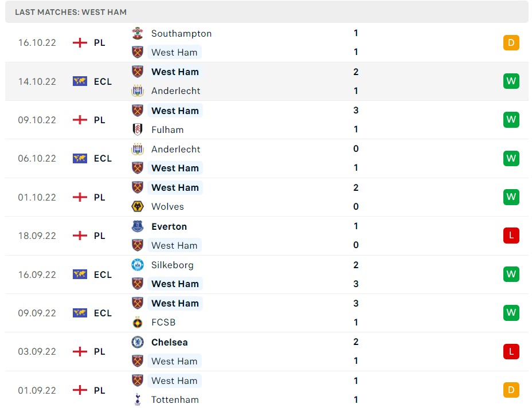532x408 pixels.
Task: Click the Chelsea club crest icon
Action: [x=138, y=342]
